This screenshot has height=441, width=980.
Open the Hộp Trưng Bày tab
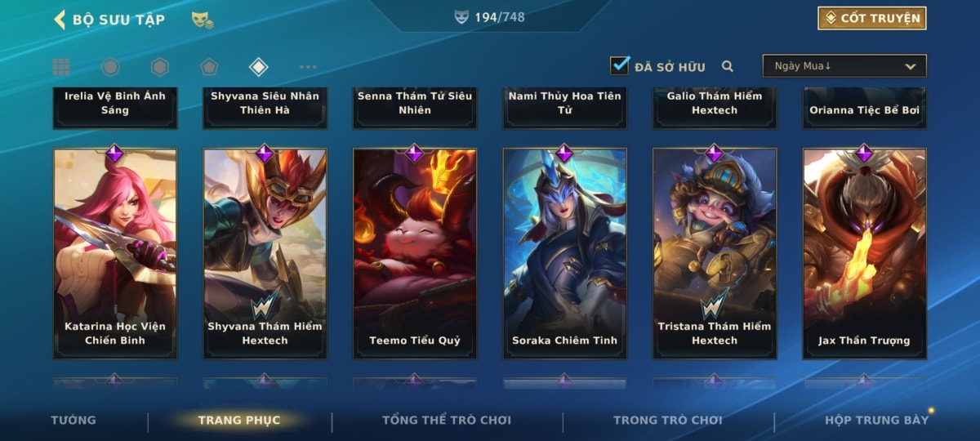pos(876,420)
